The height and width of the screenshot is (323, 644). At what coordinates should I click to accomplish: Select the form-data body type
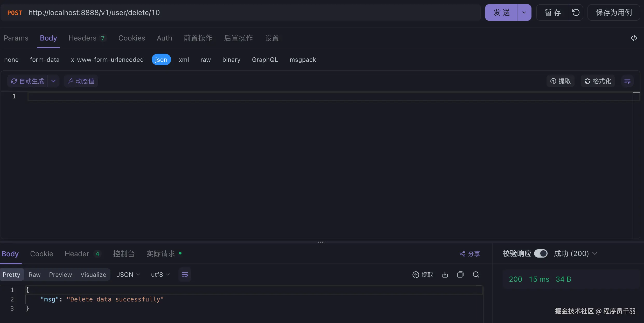(x=45, y=60)
